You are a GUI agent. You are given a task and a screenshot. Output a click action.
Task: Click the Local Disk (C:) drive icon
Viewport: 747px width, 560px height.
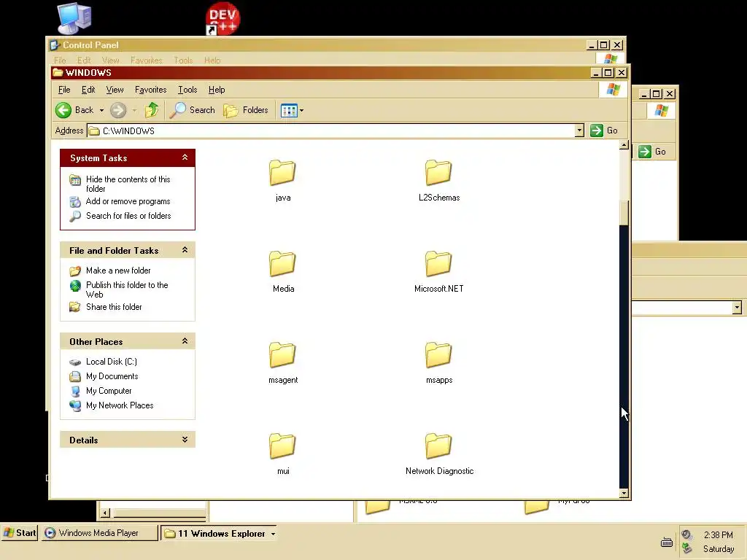tap(75, 362)
